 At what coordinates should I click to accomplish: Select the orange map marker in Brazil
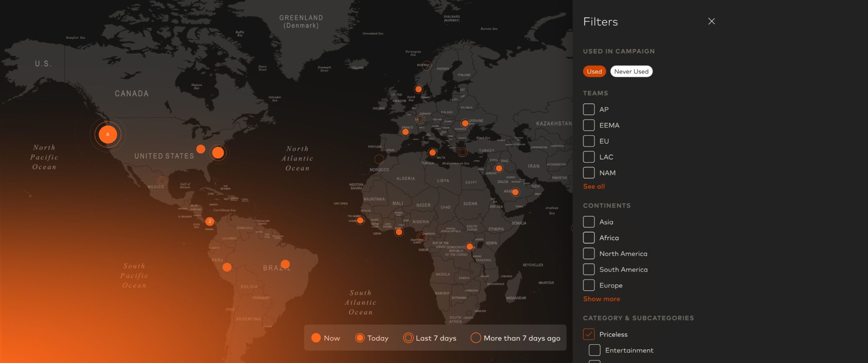285,264
